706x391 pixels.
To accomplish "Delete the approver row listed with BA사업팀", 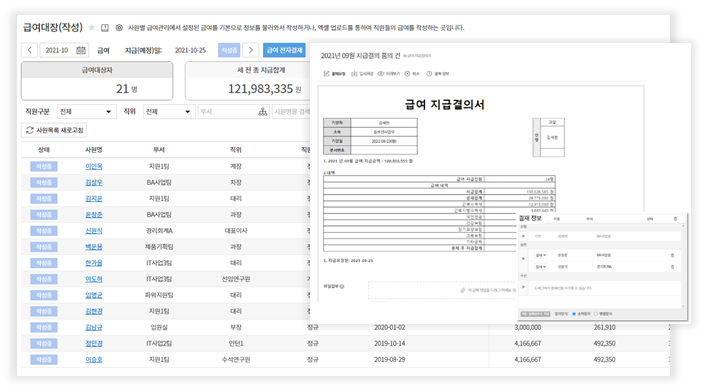I will [x=672, y=255].
